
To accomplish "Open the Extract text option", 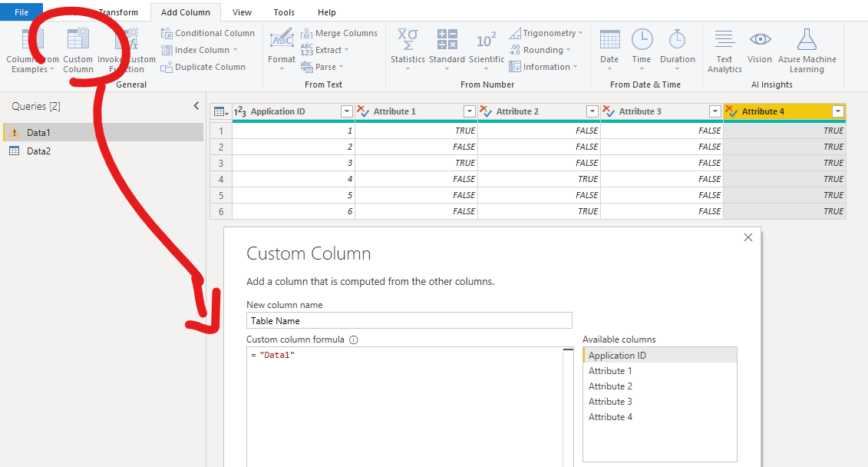I will [x=325, y=50].
